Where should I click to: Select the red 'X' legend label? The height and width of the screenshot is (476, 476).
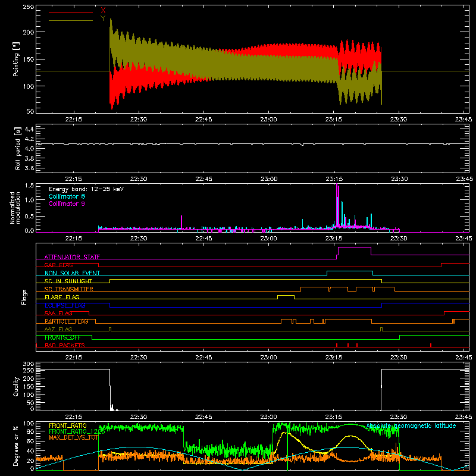[x=103, y=11]
